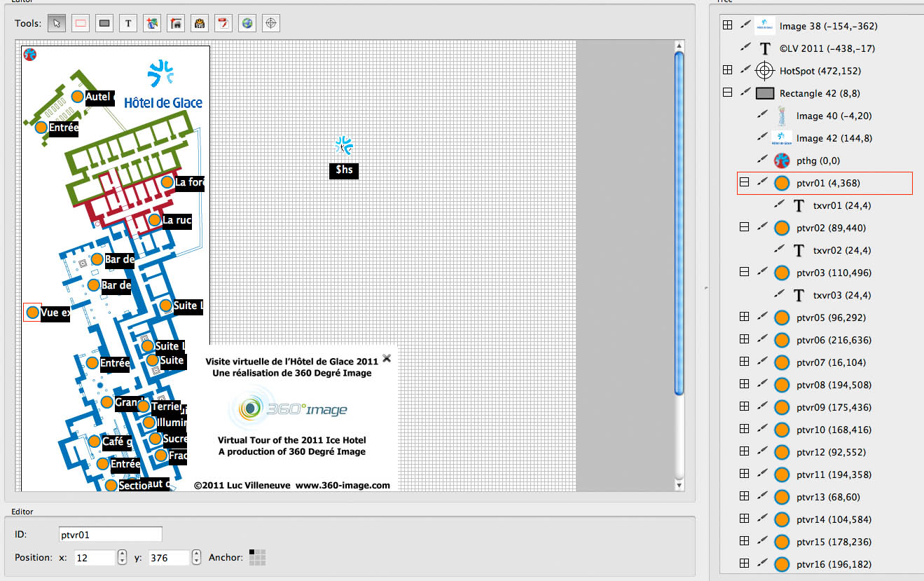Expand the HotSpot tree node

[x=728, y=70]
